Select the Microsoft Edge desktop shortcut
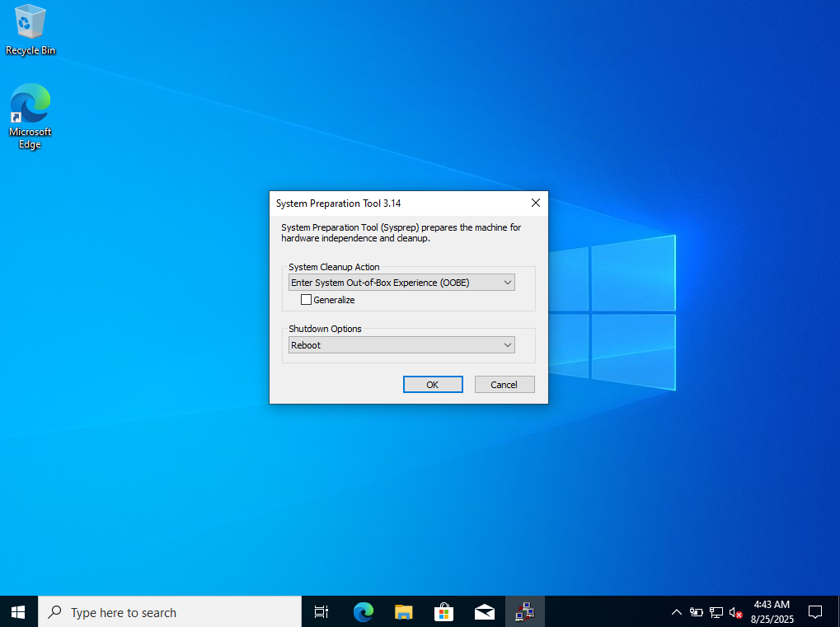This screenshot has height=627, width=840. [x=31, y=116]
